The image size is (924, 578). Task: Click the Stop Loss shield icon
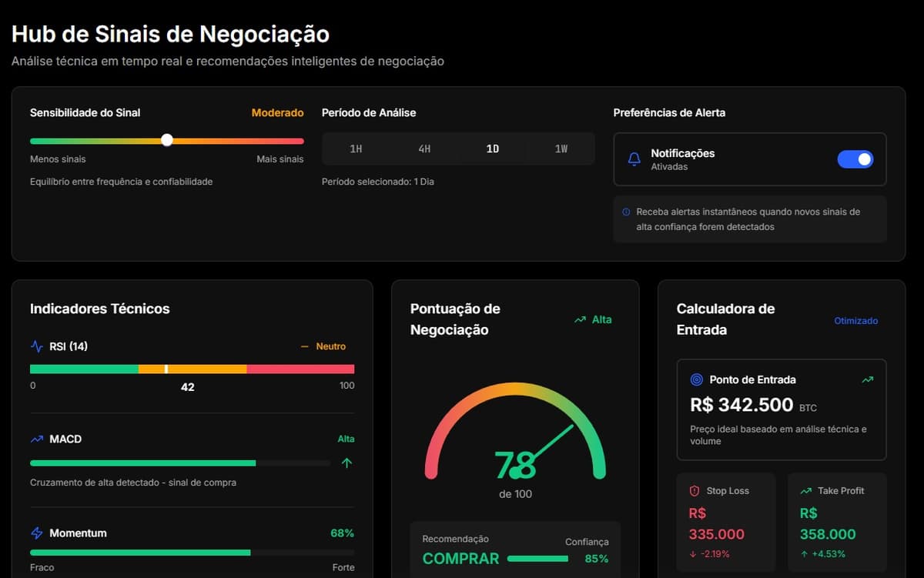click(x=694, y=490)
